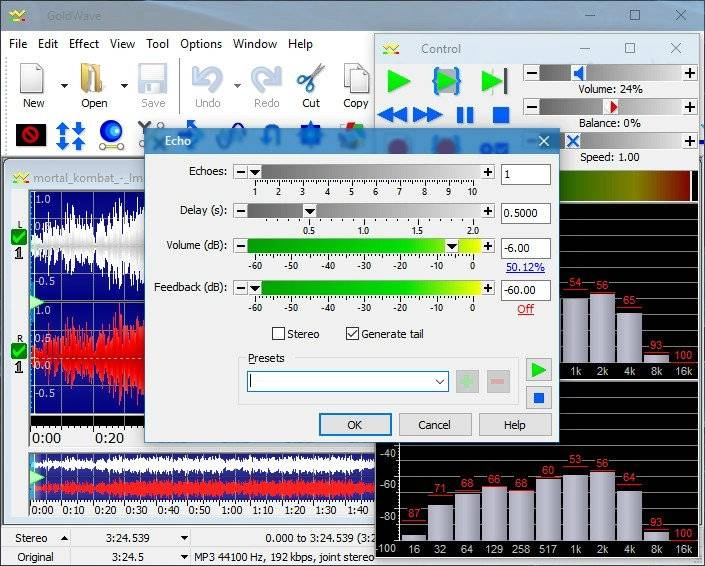Increase echo Volume dB with plus button
The image size is (705, 566).
488,246
